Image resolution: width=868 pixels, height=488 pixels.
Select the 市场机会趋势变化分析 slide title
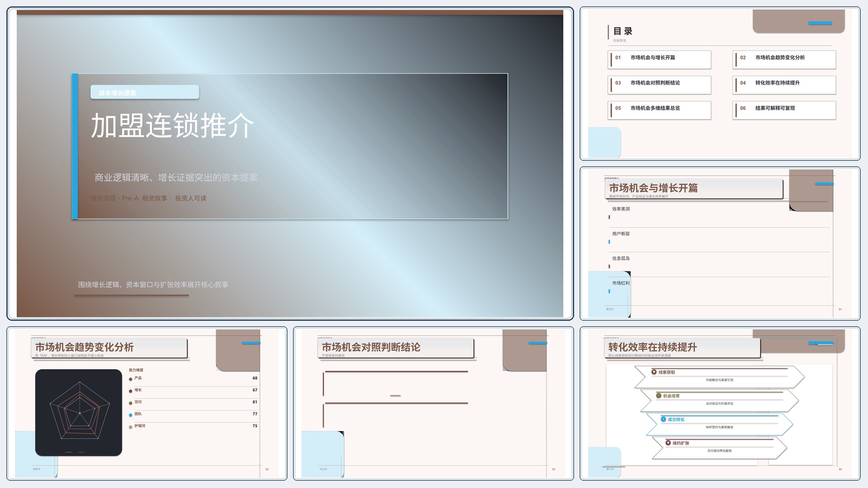(x=85, y=347)
